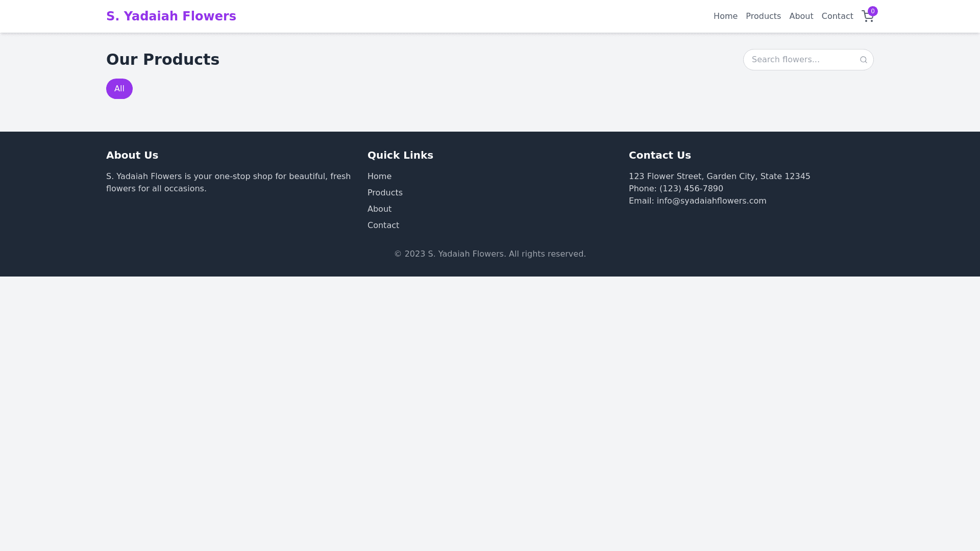Screen dimensions: 980x551
Task: Open the shopping cart icon
Action: tap(867, 17)
